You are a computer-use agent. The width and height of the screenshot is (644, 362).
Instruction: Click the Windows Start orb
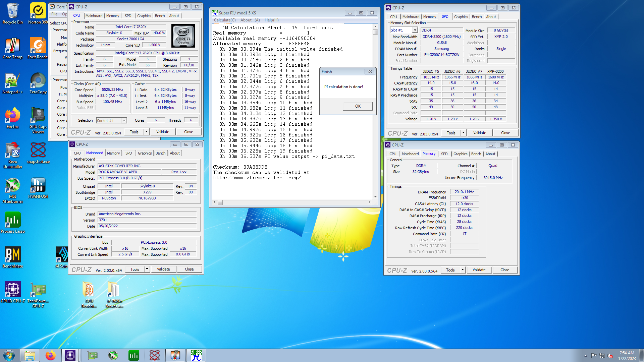(x=9, y=355)
